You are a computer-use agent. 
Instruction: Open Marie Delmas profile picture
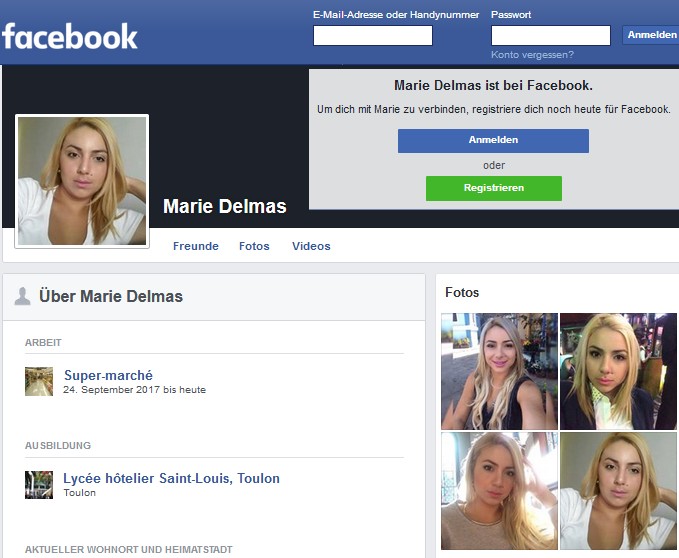pos(82,181)
